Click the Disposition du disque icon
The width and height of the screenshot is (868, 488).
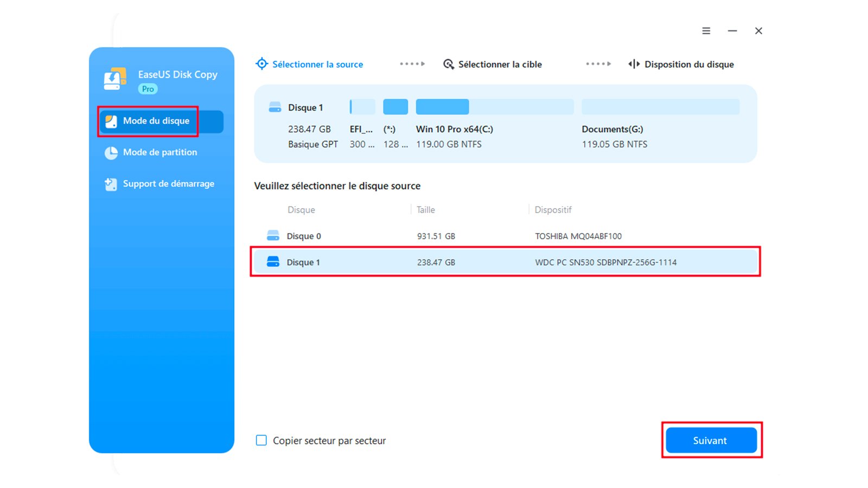(x=633, y=64)
